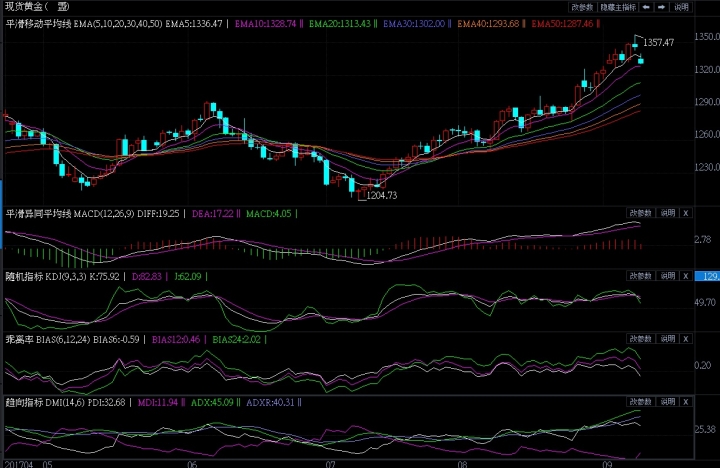Open 说明 for the MACD panel

click(x=668, y=213)
